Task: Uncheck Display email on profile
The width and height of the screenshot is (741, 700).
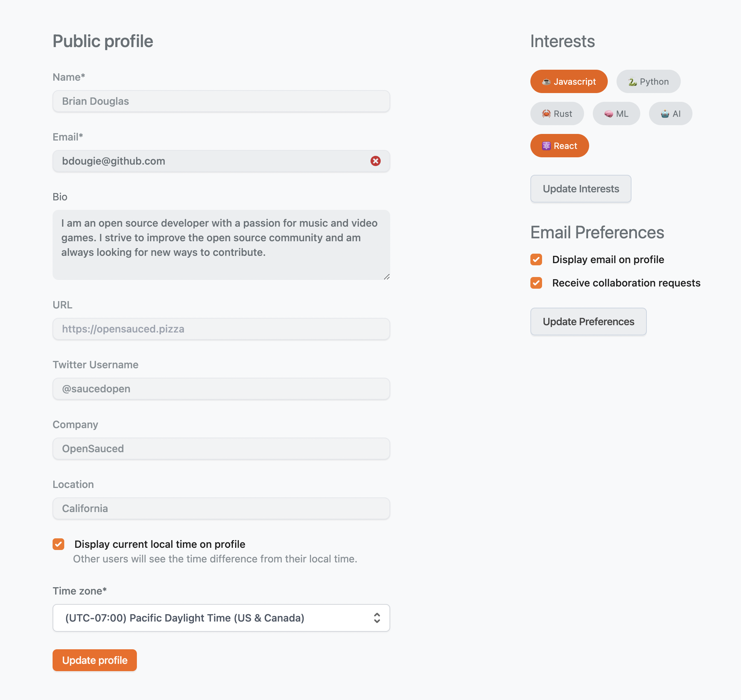Action: click(536, 259)
